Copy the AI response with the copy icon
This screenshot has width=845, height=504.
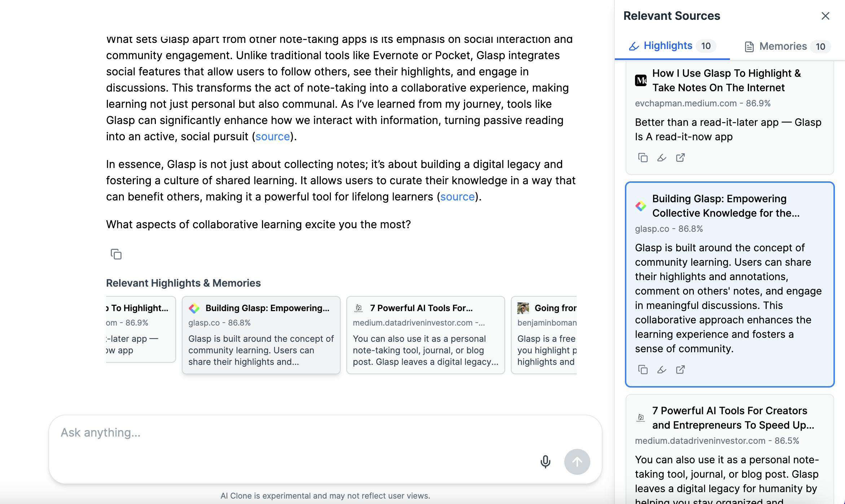click(116, 254)
